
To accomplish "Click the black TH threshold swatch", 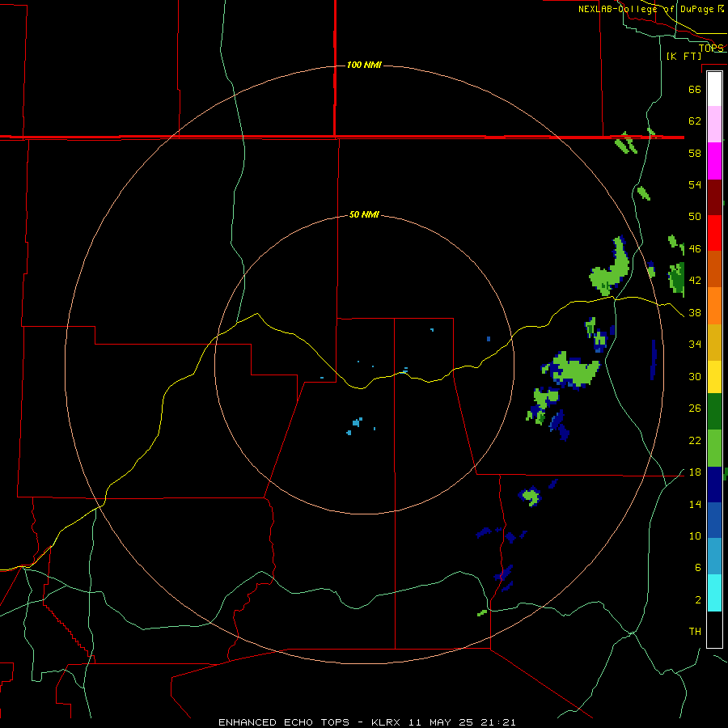I will pyautogui.click(x=714, y=629).
